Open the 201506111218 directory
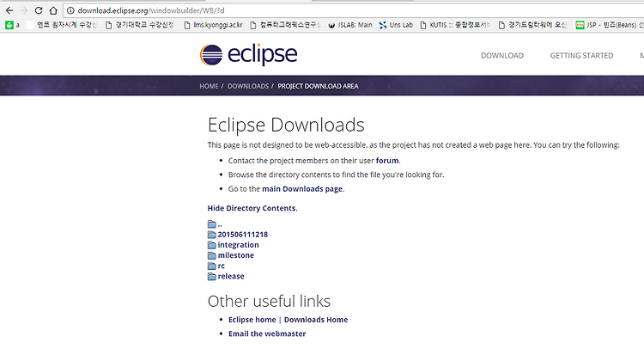This screenshot has height=349, width=644. click(243, 235)
